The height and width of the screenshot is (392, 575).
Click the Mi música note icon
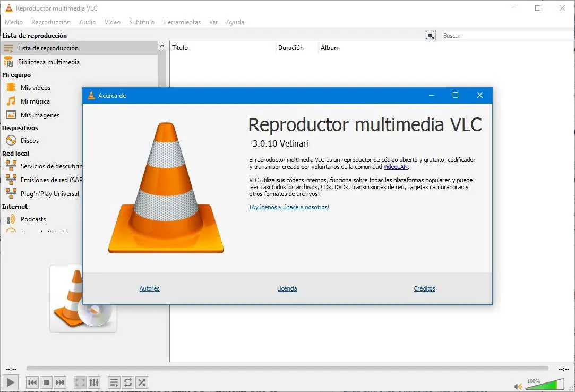[x=11, y=101]
